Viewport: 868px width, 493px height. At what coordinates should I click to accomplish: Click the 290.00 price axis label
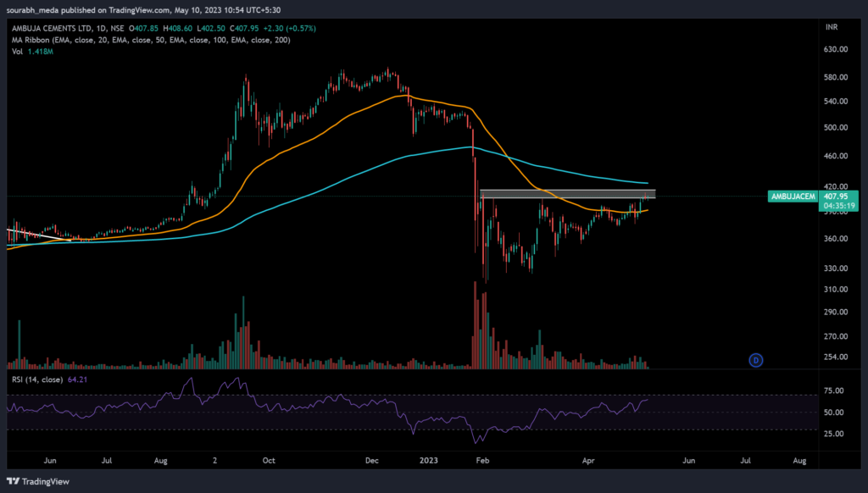point(836,312)
